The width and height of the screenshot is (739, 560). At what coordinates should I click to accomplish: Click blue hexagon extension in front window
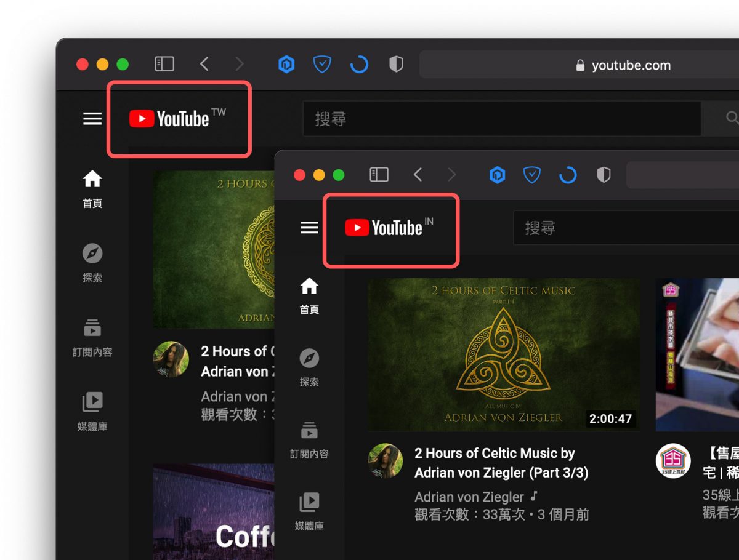point(497,175)
